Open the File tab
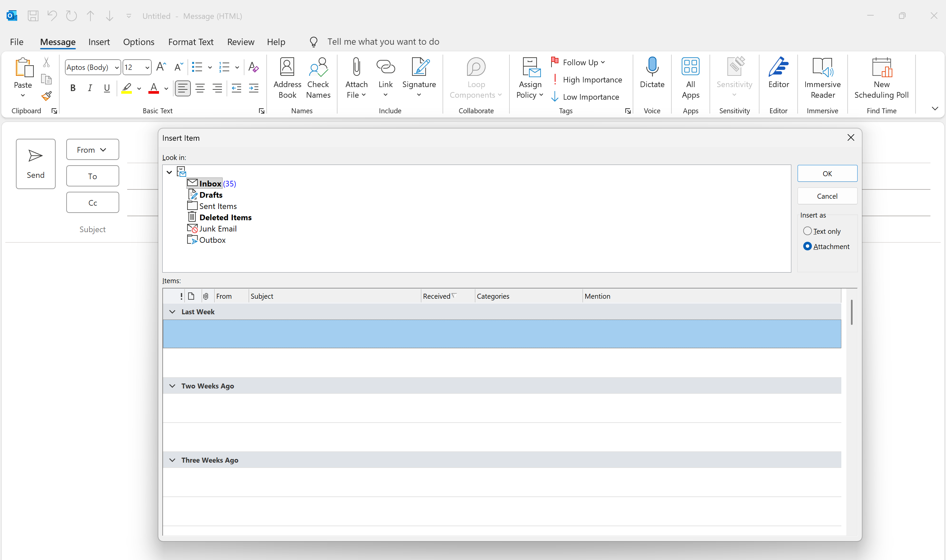The width and height of the screenshot is (946, 560). (x=17, y=42)
